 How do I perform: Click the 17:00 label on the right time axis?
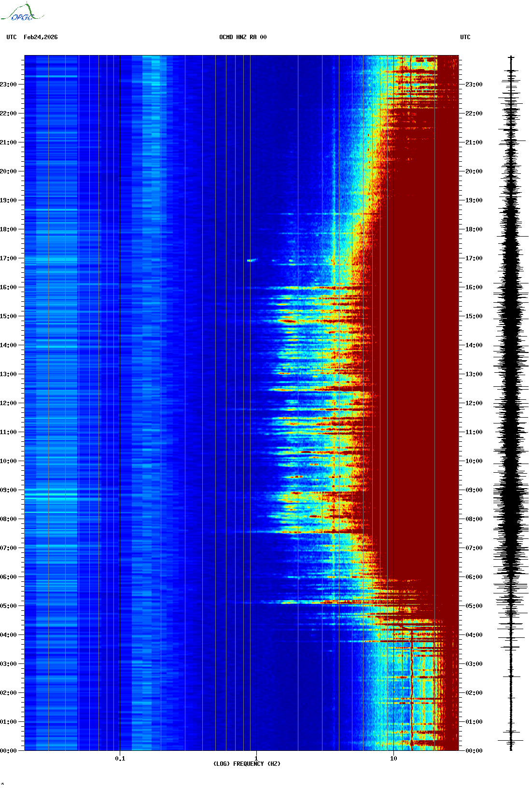coord(474,258)
